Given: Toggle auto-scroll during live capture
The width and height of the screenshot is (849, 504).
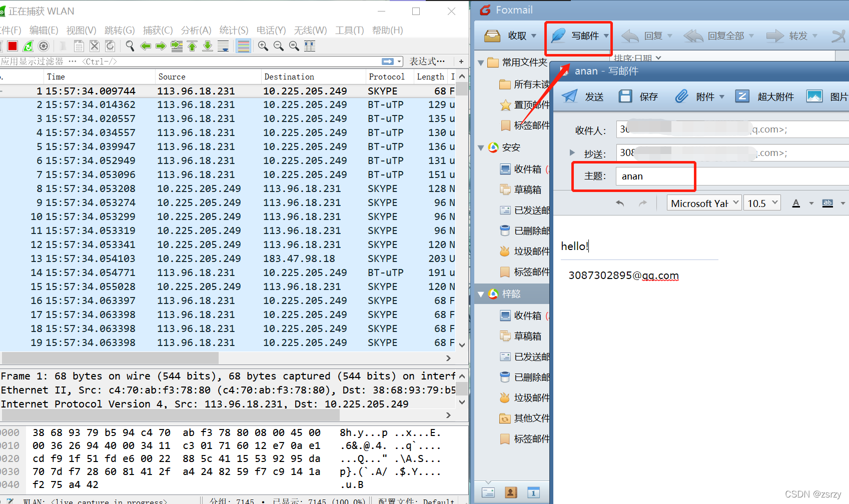Looking at the screenshot, I should pos(223,46).
